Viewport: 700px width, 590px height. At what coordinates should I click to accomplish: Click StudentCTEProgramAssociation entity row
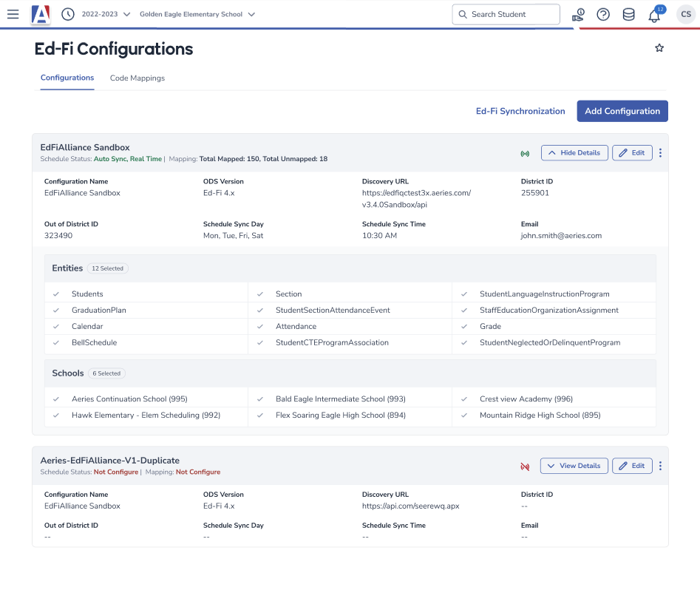[x=350, y=342]
